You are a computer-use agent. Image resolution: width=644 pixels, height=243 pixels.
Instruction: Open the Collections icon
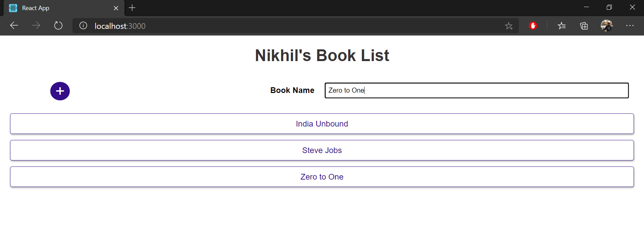point(584,26)
